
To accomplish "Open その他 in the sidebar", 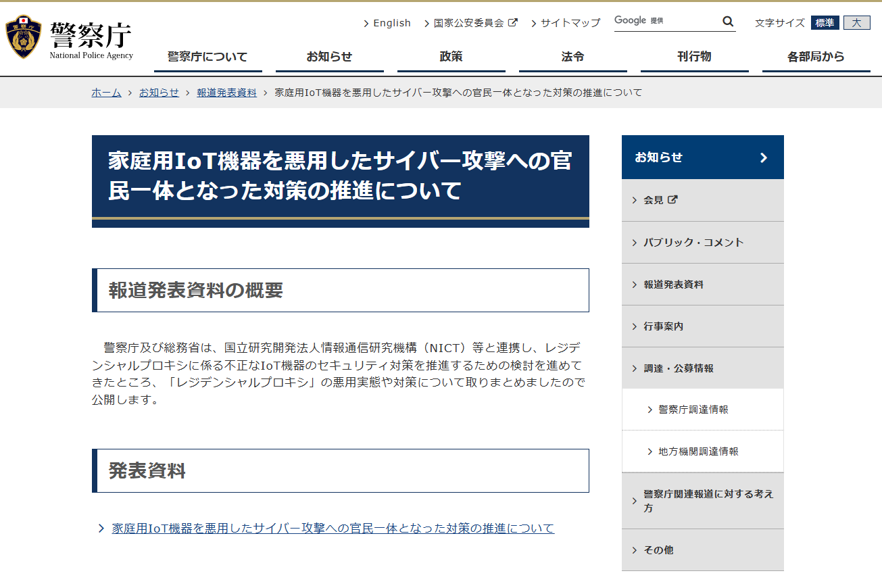I will pos(703,550).
